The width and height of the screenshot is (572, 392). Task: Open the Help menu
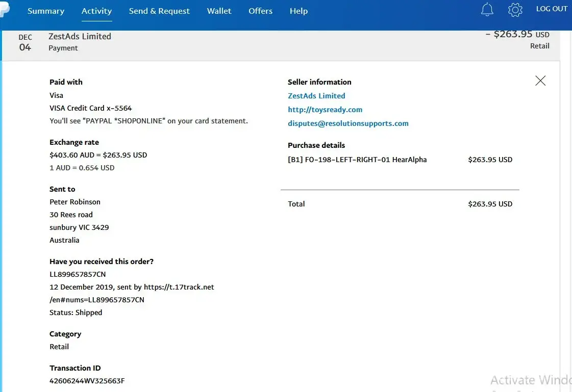299,11
